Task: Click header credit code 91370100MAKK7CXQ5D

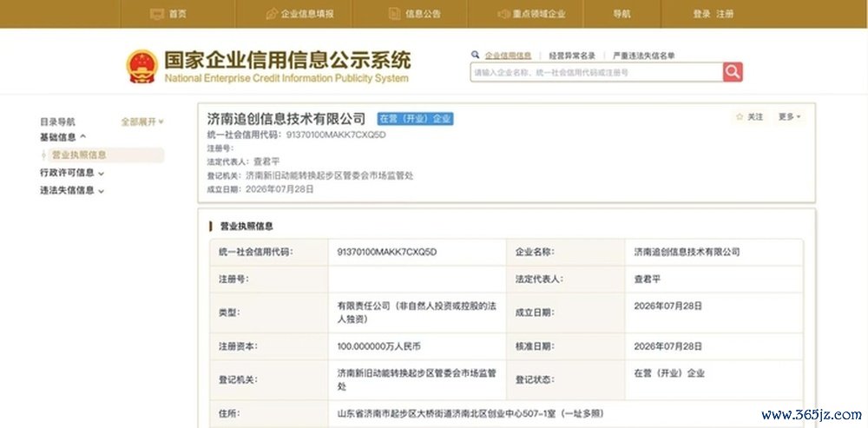Action: (x=336, y=135)
